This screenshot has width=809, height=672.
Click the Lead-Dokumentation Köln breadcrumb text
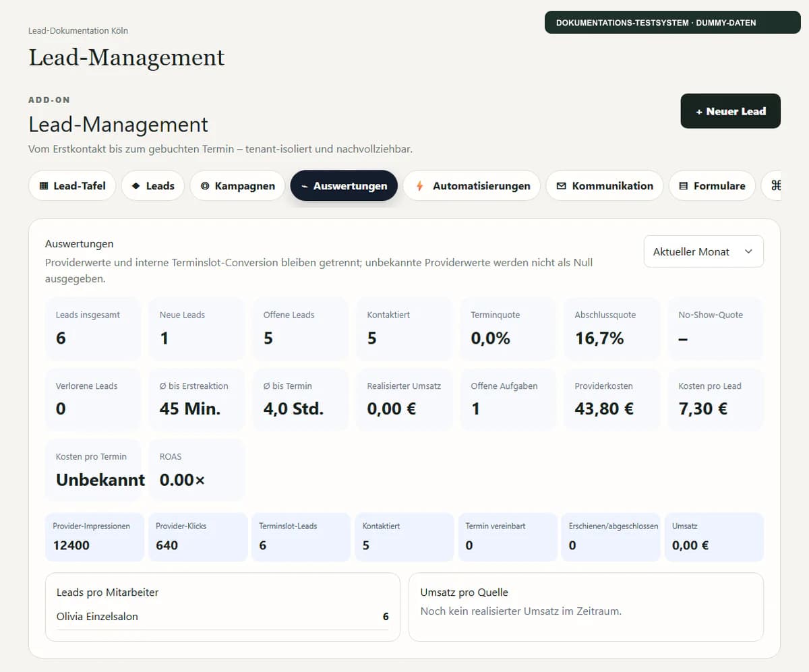point(78,30)
